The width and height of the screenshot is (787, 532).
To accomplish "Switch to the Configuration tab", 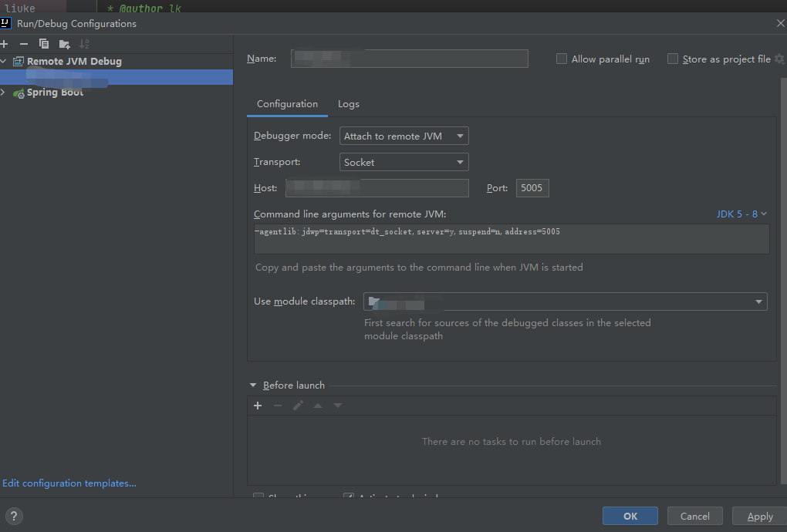I will pyautogui.click(x=287, y=104).
